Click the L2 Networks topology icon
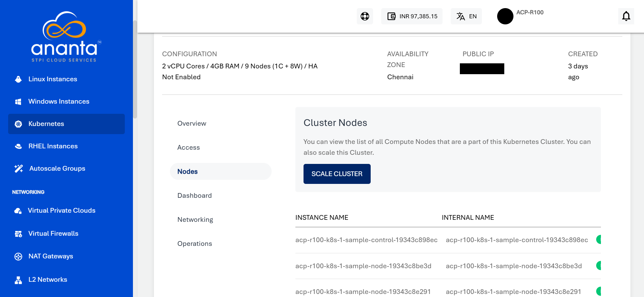 18,280
